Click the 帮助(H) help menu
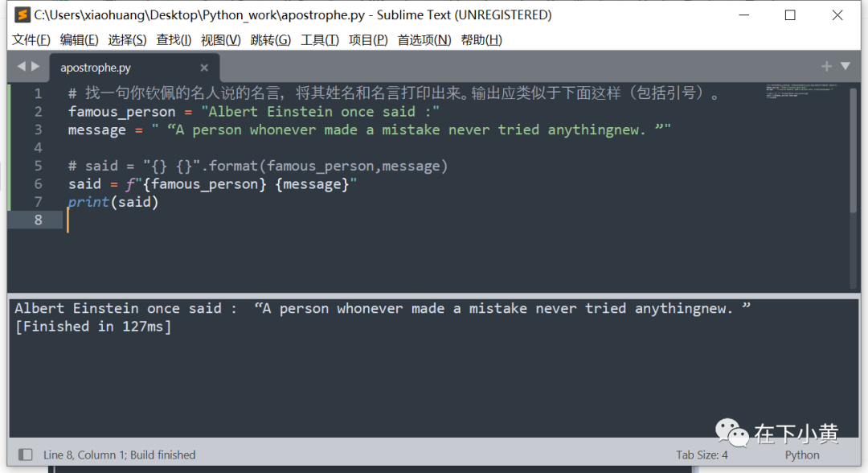This screenshot has width=868, height=473. (x=481, y=40)
